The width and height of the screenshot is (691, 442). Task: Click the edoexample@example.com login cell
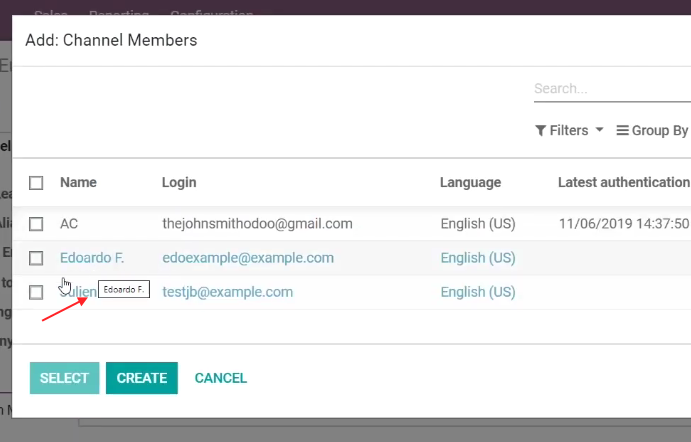pyautogui.click(x=248, y=258)
